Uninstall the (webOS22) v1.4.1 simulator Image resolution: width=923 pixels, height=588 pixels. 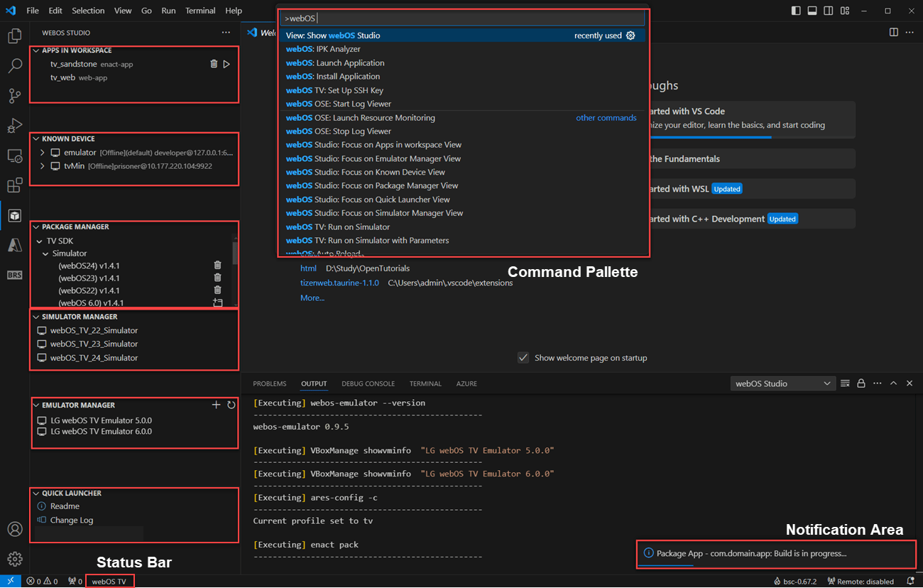(217, 290)
